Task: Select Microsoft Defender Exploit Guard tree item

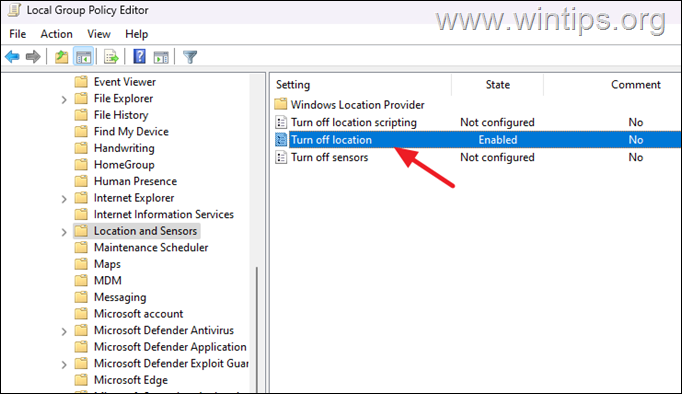Action: tap(171, 363)
